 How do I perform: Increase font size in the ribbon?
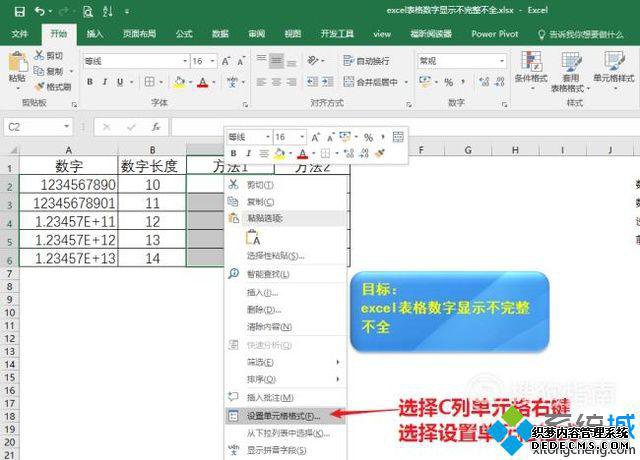(x=226, y=61)
